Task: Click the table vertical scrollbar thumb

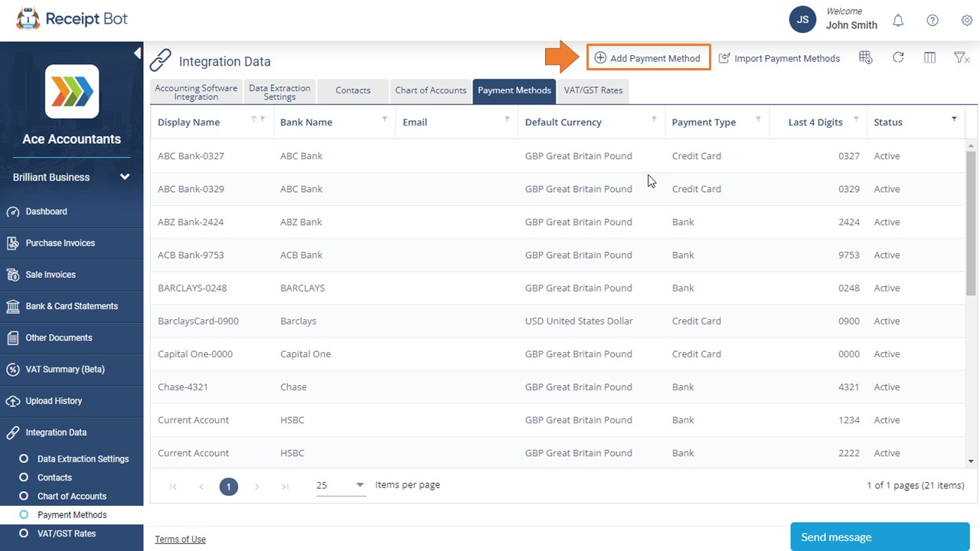Action: click(971, 223)
